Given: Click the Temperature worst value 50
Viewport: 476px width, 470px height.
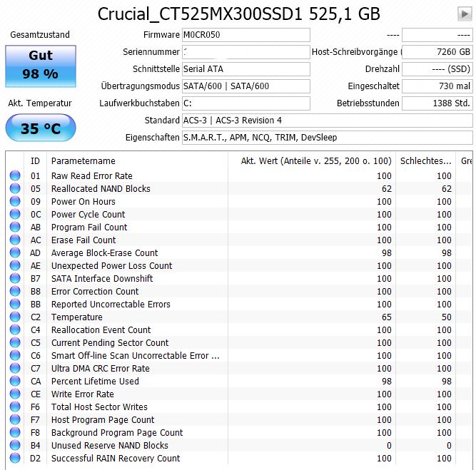Looking at the screenshot, I should coord(447,317).
